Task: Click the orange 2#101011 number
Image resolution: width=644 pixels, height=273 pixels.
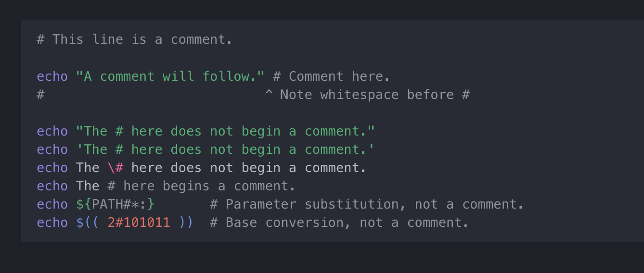Action: tap(139, 223)
